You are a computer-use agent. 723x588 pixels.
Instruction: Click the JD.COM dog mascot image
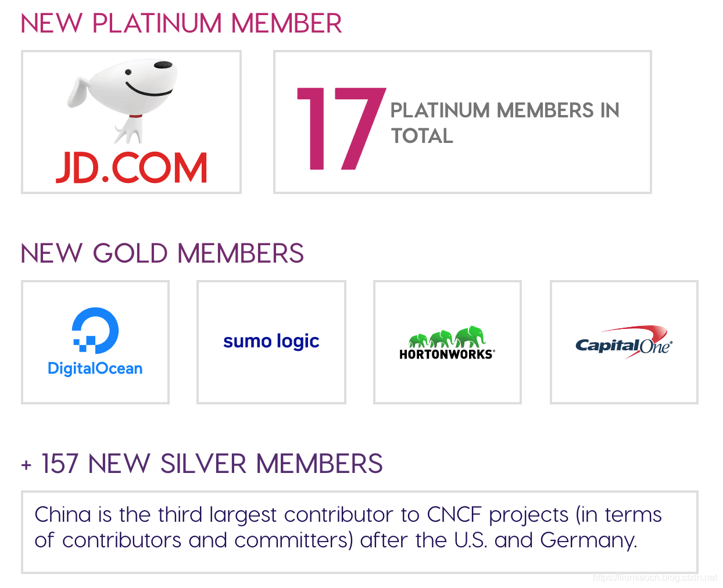pos(122,101)
